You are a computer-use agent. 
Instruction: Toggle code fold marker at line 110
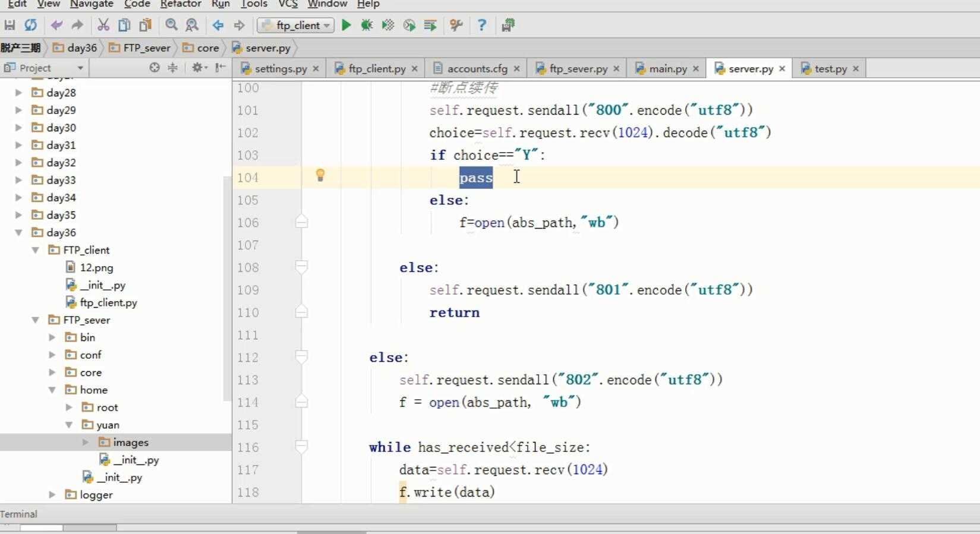pyautogui.click(x=301, y=312)
